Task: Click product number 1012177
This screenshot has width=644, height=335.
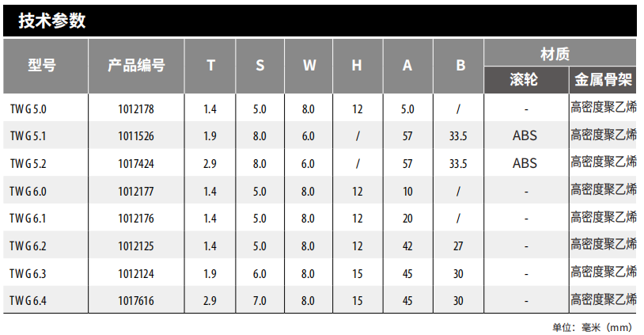Action: [135, 191]
